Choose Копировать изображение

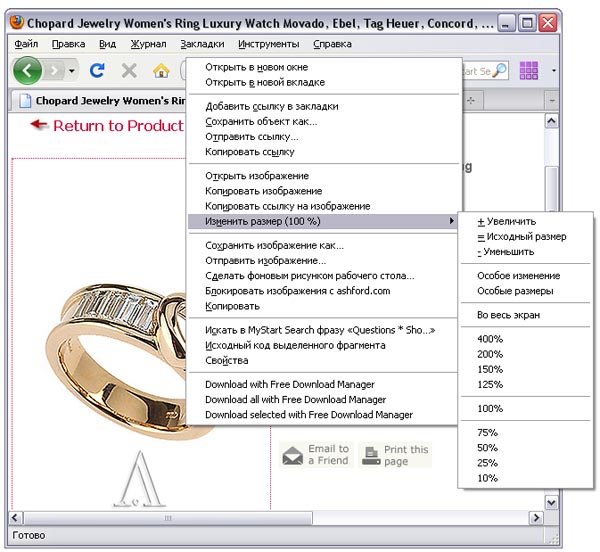tap(324, 191)
